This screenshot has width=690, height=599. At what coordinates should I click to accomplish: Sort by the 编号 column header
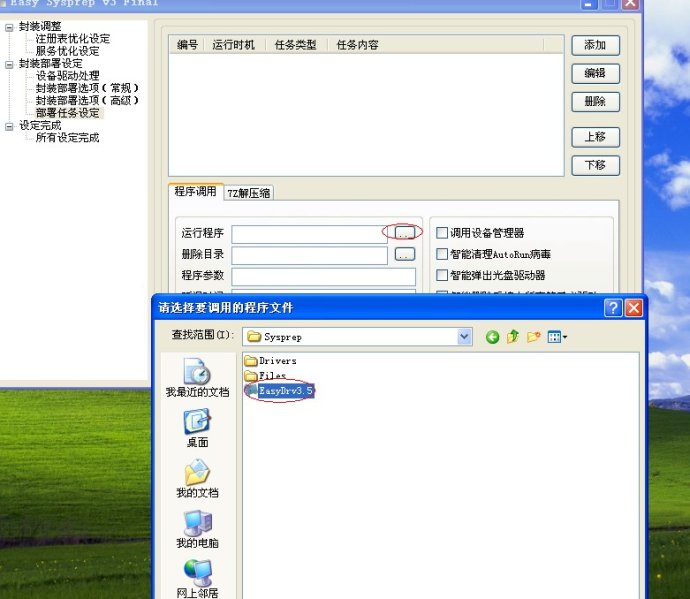pyautogui.click(x=187, y=45)
